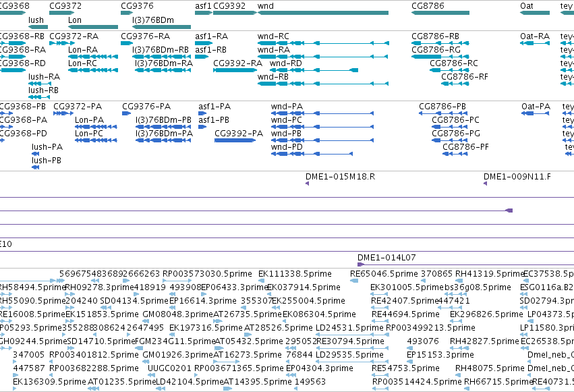Select the lush-RA transcript label
This screenshot has width=574, height=392.
pos(45,77)
